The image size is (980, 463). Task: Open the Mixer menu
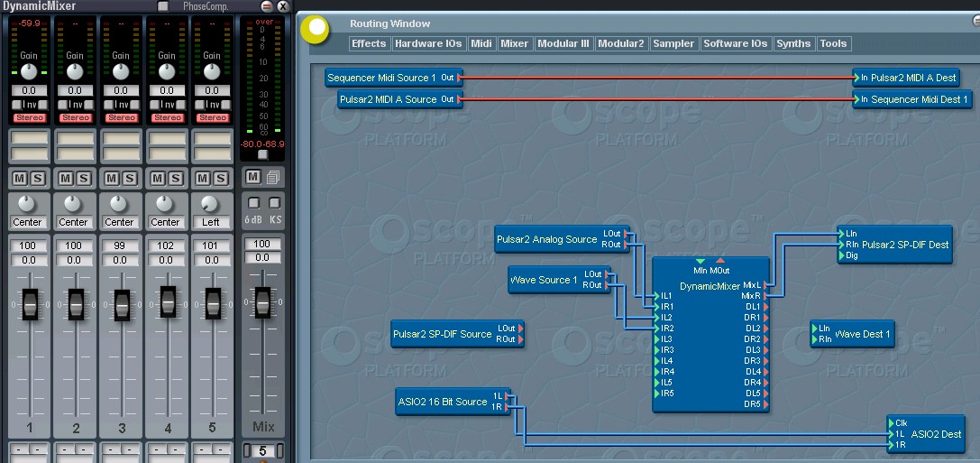pos(515,44)
